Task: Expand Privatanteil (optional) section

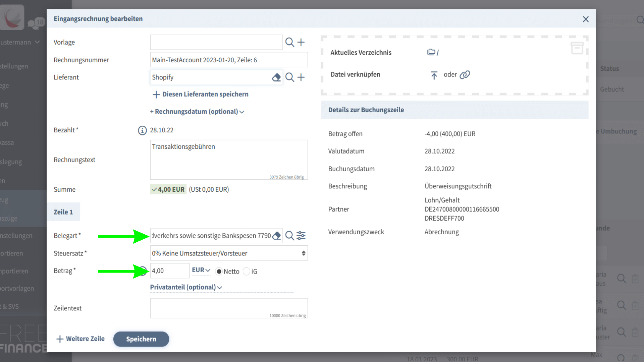Action: (186, 287)
